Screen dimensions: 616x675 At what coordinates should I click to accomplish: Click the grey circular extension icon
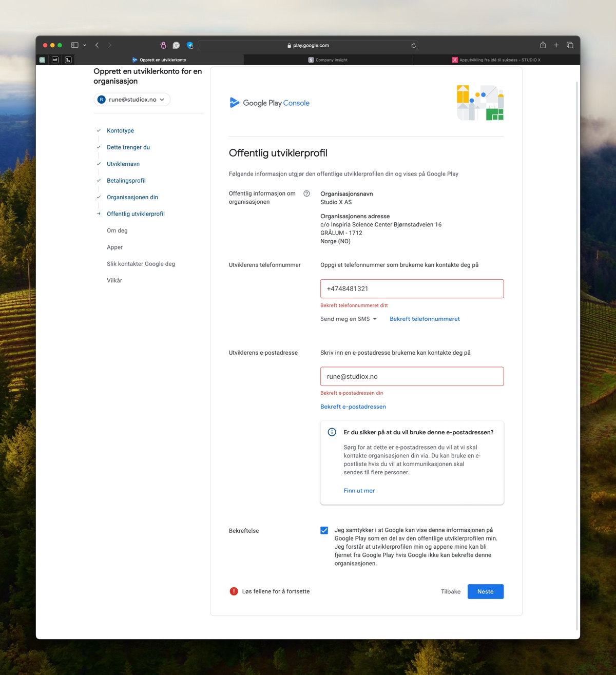[x=176, y=45]
